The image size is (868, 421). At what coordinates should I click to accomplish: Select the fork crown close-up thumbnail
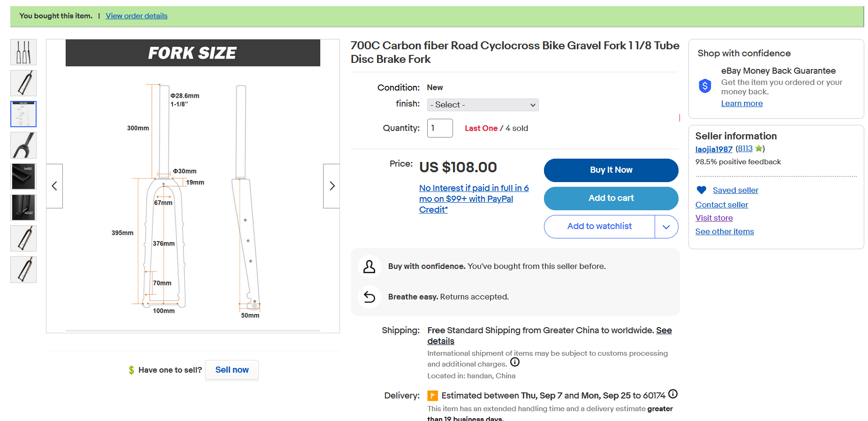pyautogui.click(x=23, y=145)
